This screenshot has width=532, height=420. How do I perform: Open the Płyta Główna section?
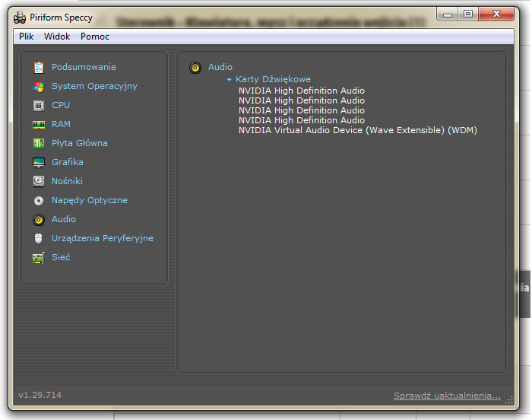[x=80, y=143]
